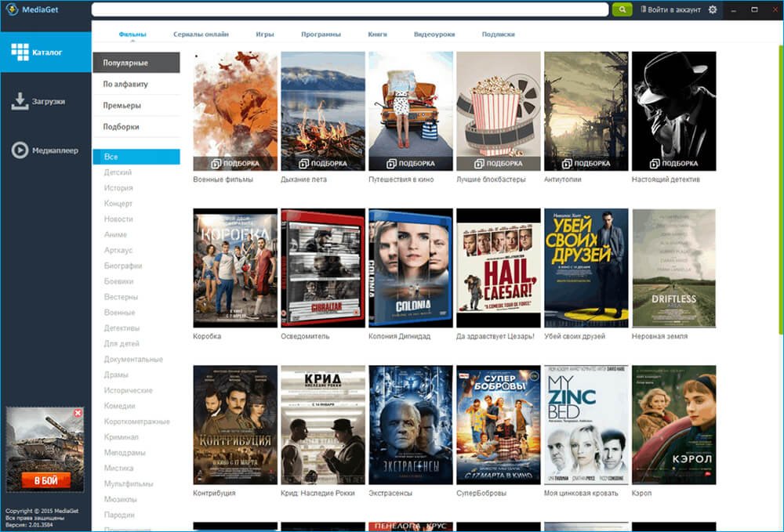The image size is (784, 532).
Task: Open settings via the gear icon
Action: [713, 9]
